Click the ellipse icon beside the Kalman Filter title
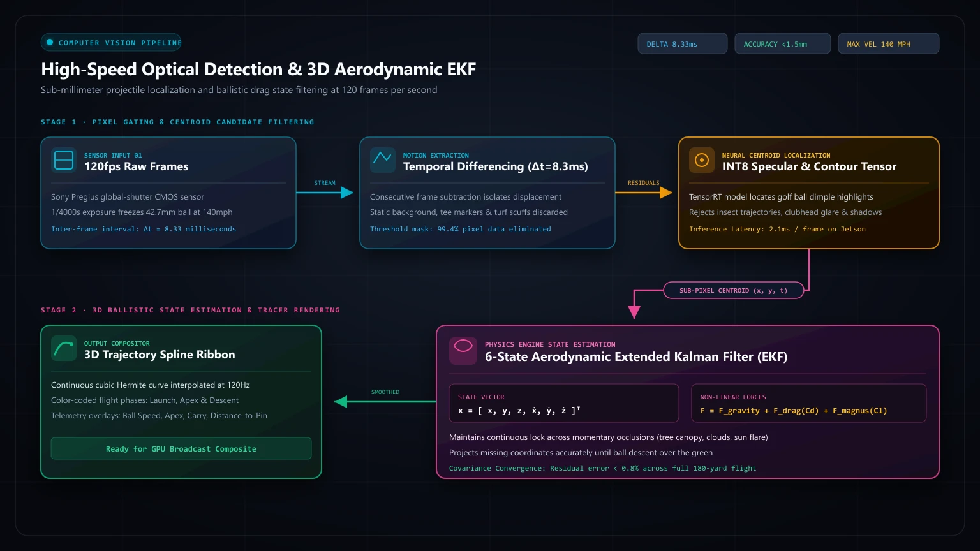 [x=463, y=351]
